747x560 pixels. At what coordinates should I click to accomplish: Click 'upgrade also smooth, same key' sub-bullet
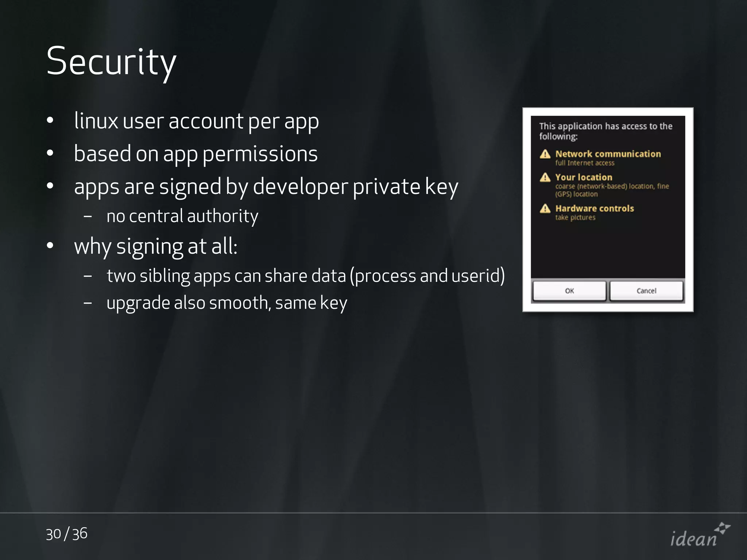click(227, 303)
